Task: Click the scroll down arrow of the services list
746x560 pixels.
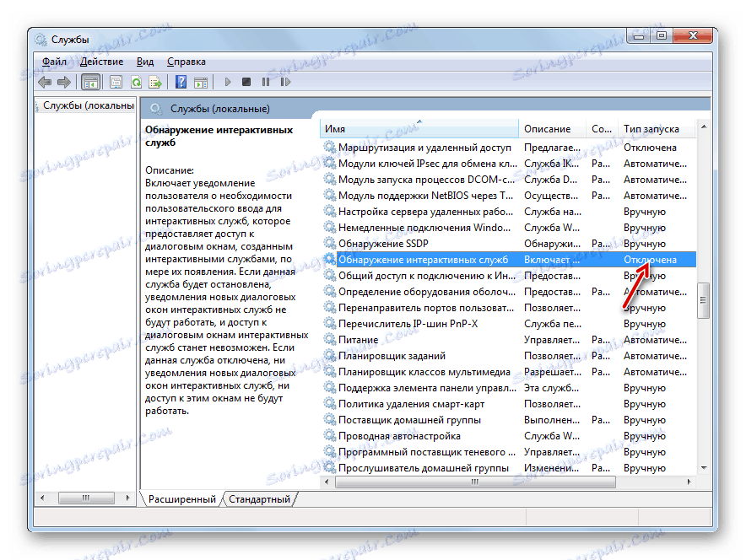Action: (703, 468)
